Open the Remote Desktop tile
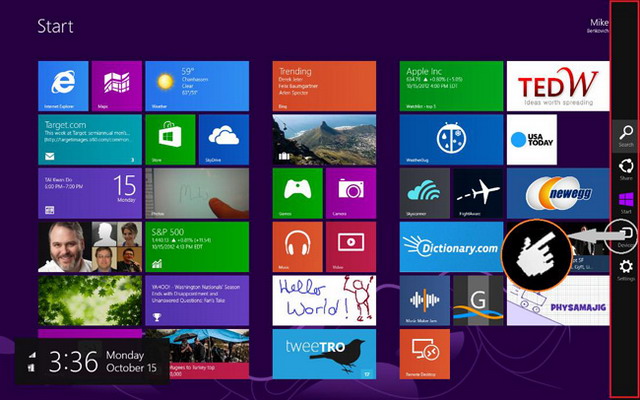 [425, 354]
